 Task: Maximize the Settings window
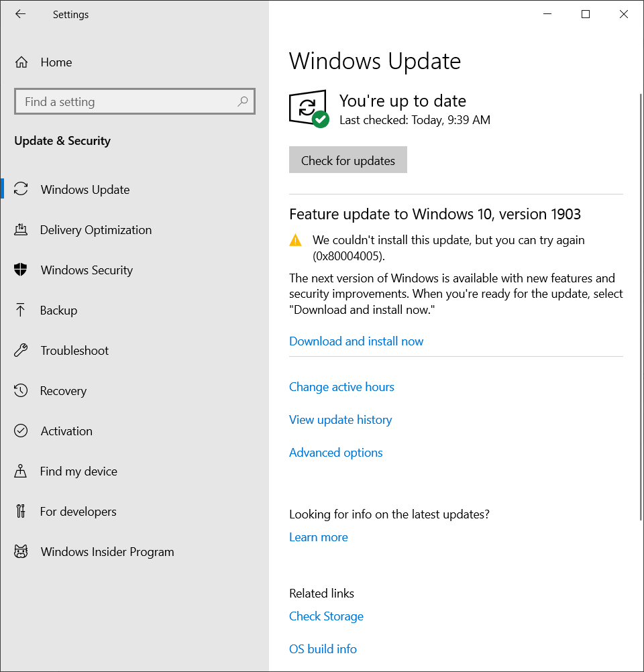[585, 14]
